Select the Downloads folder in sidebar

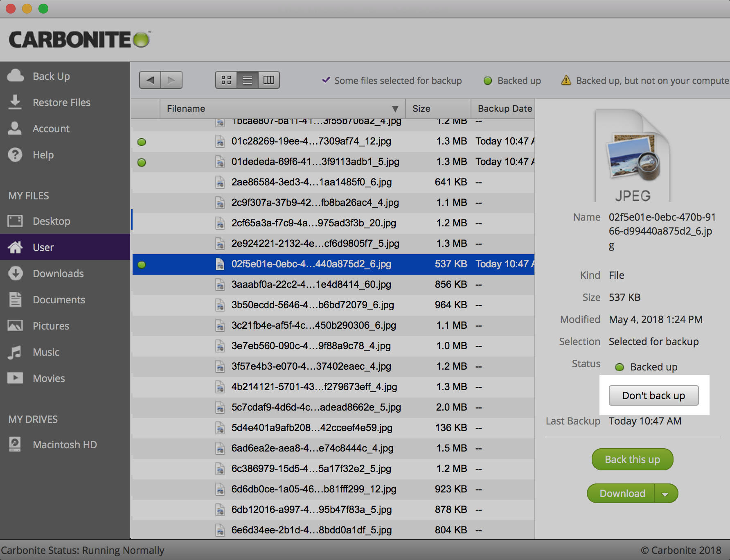pos(58,273)
